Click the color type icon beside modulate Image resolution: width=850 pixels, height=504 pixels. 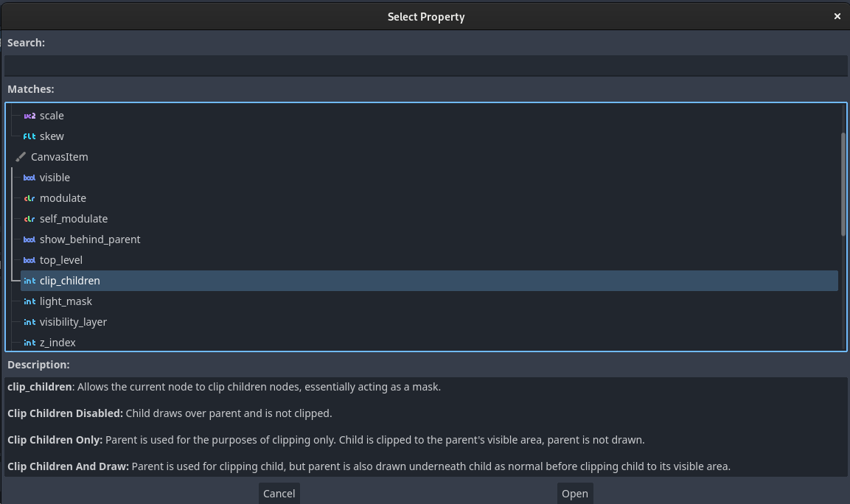tap(29, 198)
